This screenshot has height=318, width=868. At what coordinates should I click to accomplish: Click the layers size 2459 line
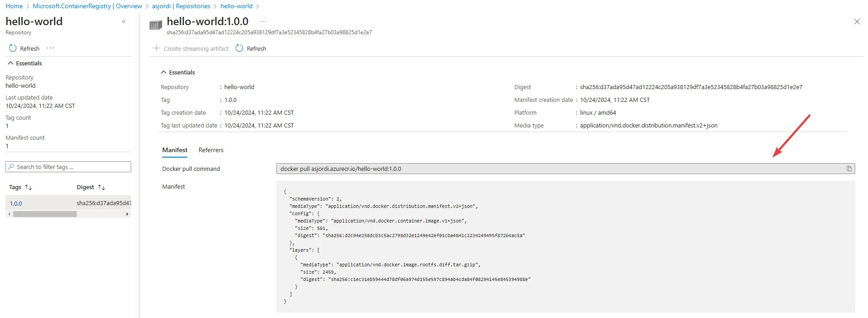click(318, 272)
